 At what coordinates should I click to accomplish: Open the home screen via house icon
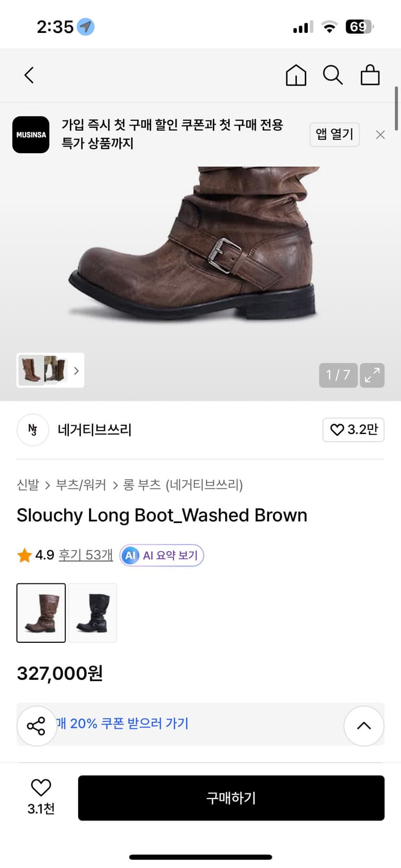point(296,75)
